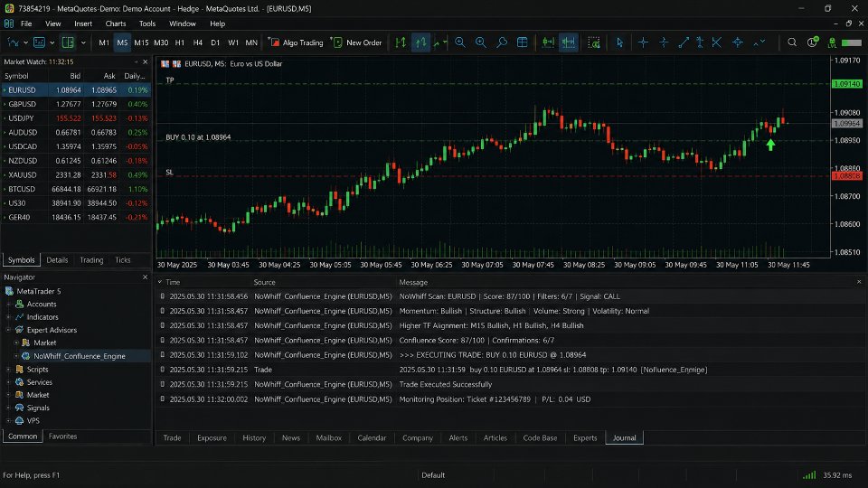Switch to the History tab
Viewport: 868px width, 488px height.
pyautogui.click(x=254, y=437)
